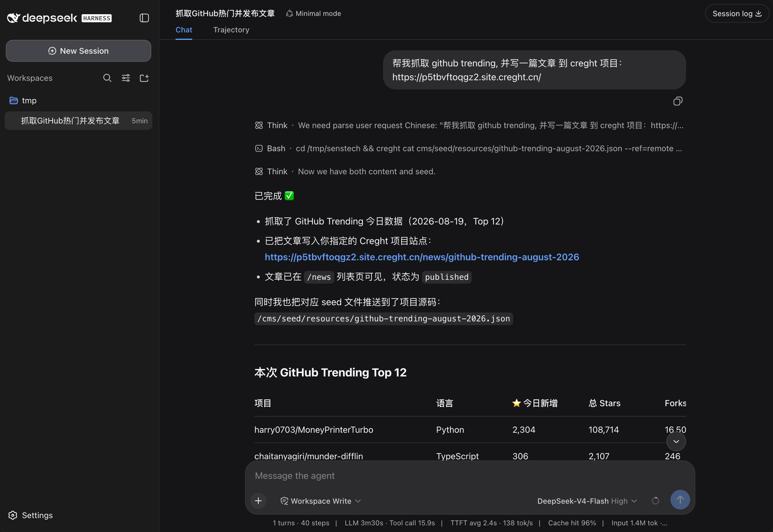
Task: Open session 抓取GitHub热门并发布文章 in sidebar
Action: tap(78, 121)
